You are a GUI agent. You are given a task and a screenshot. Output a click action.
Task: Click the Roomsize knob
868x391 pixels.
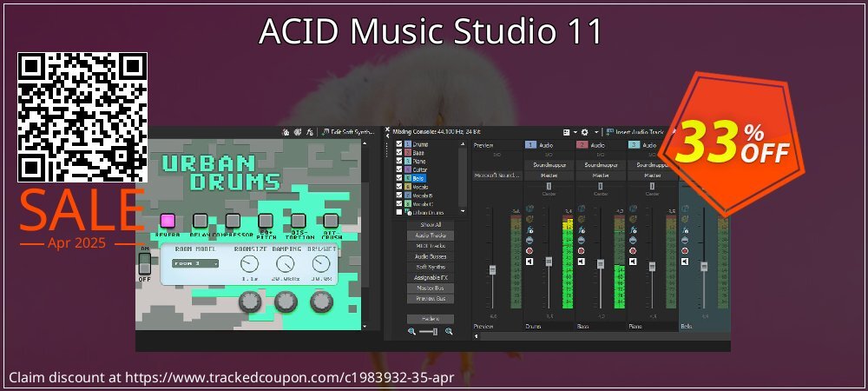[x=250, y=264]
